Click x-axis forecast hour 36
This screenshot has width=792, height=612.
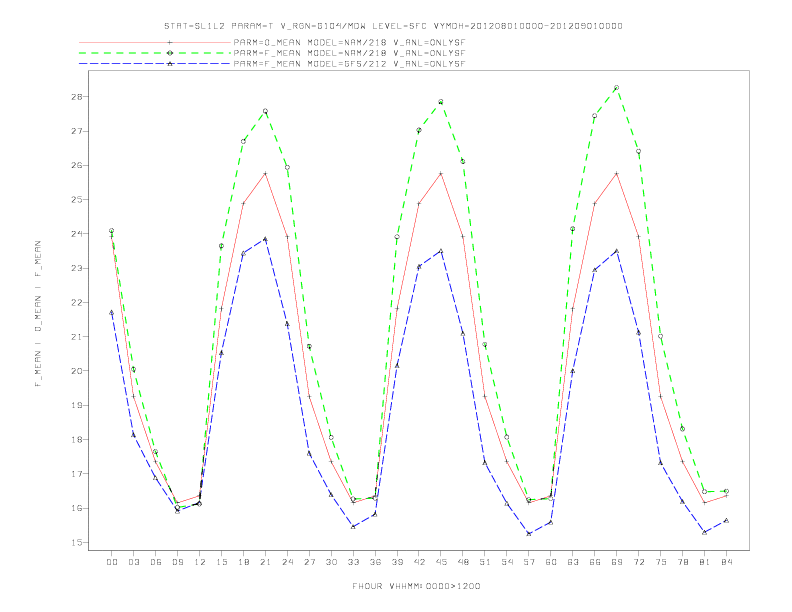pos(375,562)
